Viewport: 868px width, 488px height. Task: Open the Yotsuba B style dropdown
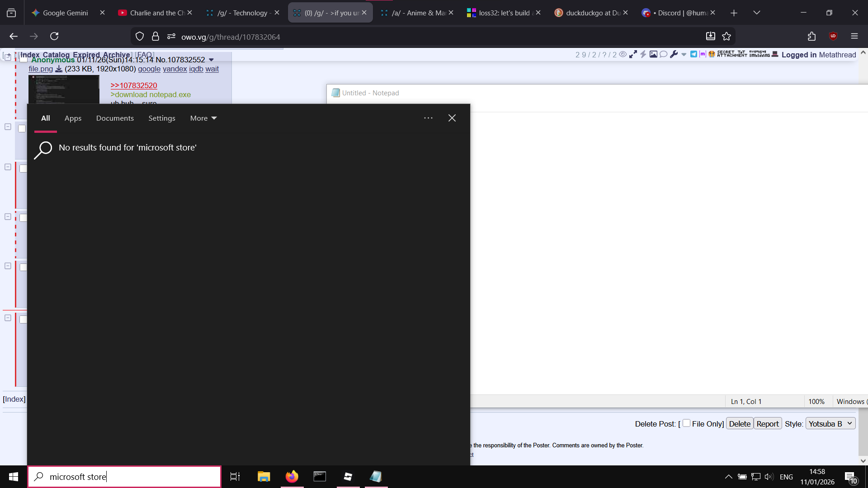click(x=830, y=424)
